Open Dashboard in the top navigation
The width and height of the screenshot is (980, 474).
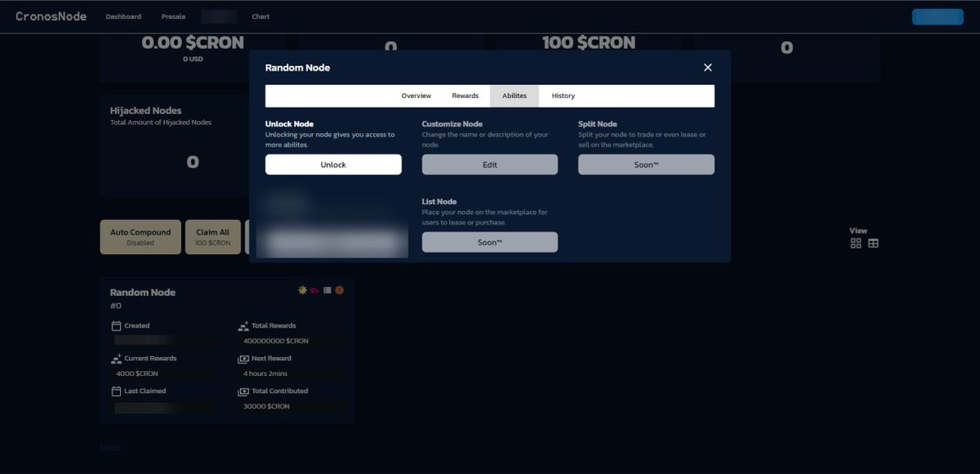tap(123, 16)
